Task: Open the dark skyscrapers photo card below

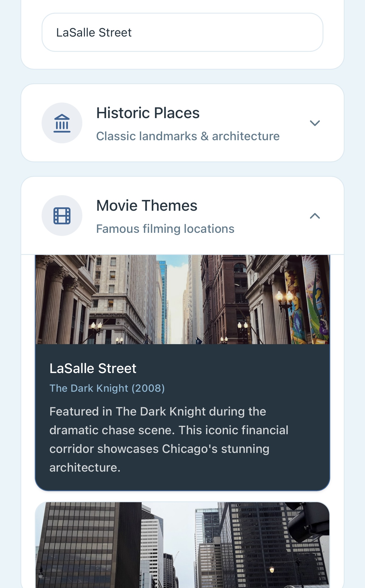Action: pos(182,545)
